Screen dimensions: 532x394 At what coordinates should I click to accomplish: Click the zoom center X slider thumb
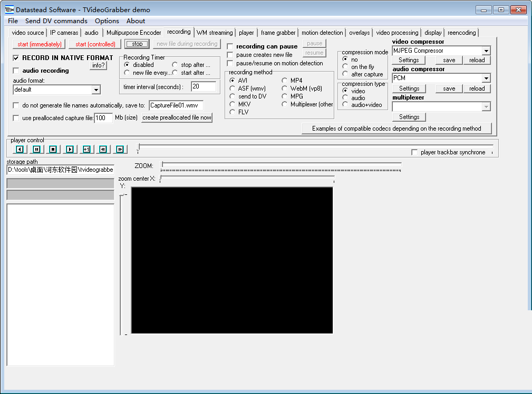click(x=161, y=179)
